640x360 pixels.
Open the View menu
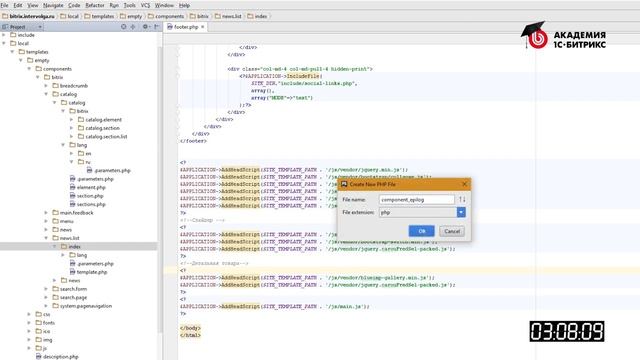pos(33,5)
